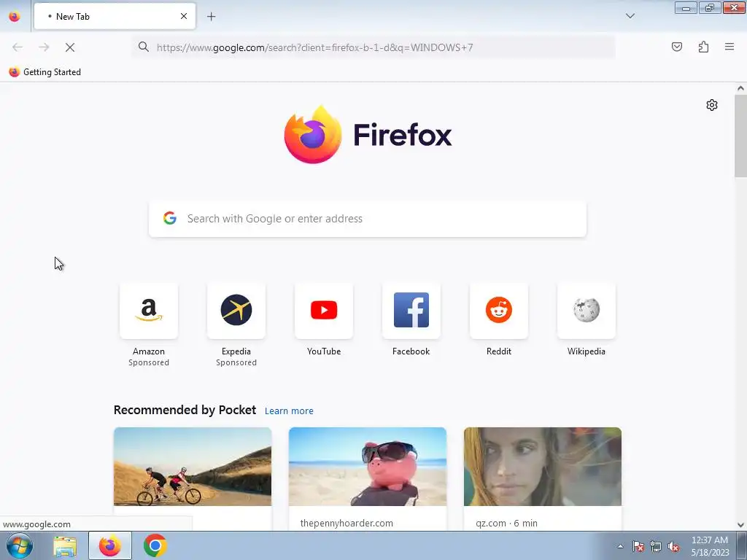Image resolution: width=747 pixels, height=560 pixels.
Task: Click the address bar URL field
Action: [x=374, y=47]
